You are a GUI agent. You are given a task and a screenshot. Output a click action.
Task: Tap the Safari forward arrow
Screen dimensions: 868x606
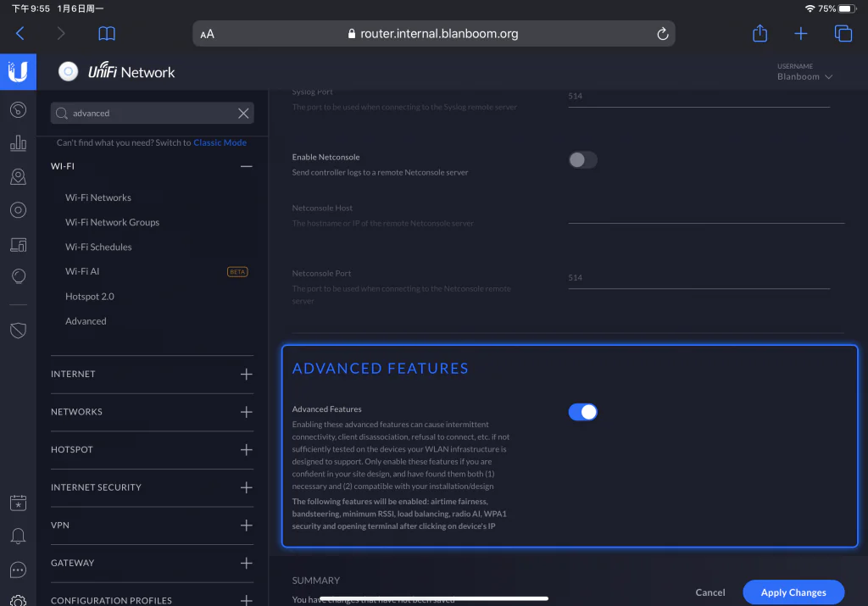(61, 34)
